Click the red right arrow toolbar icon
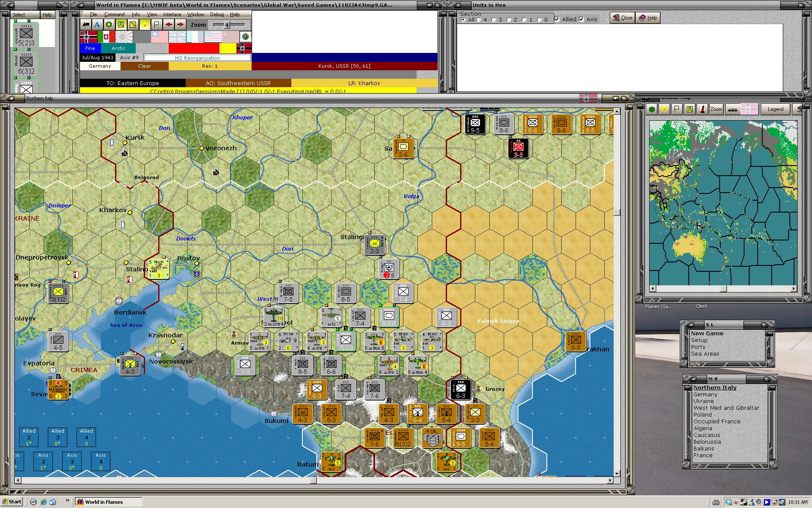 tap(181, 25)
